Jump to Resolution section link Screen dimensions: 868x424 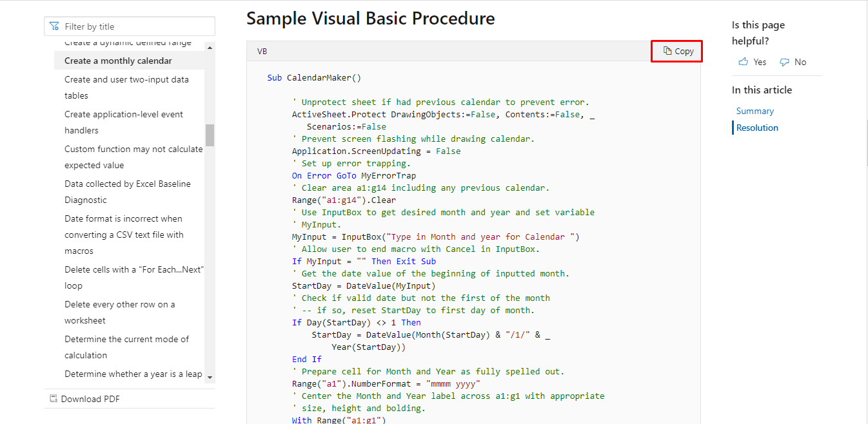(757, 128)
